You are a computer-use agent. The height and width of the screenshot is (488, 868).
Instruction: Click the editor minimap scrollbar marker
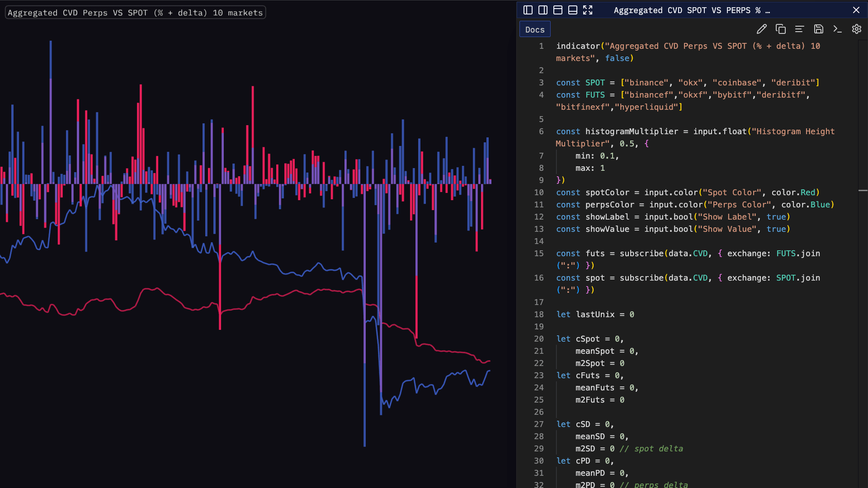tap(863, 191)
